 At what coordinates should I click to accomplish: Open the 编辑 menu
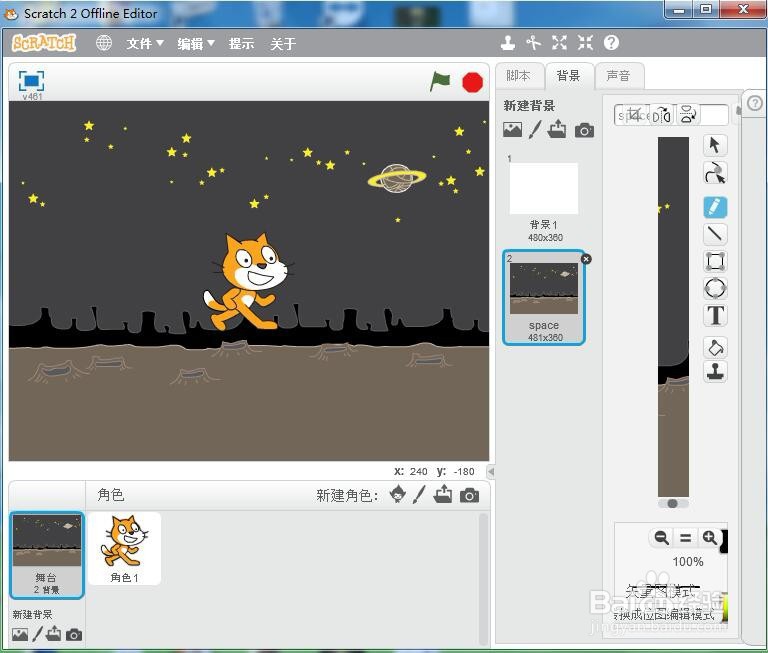tap(196, 44)
